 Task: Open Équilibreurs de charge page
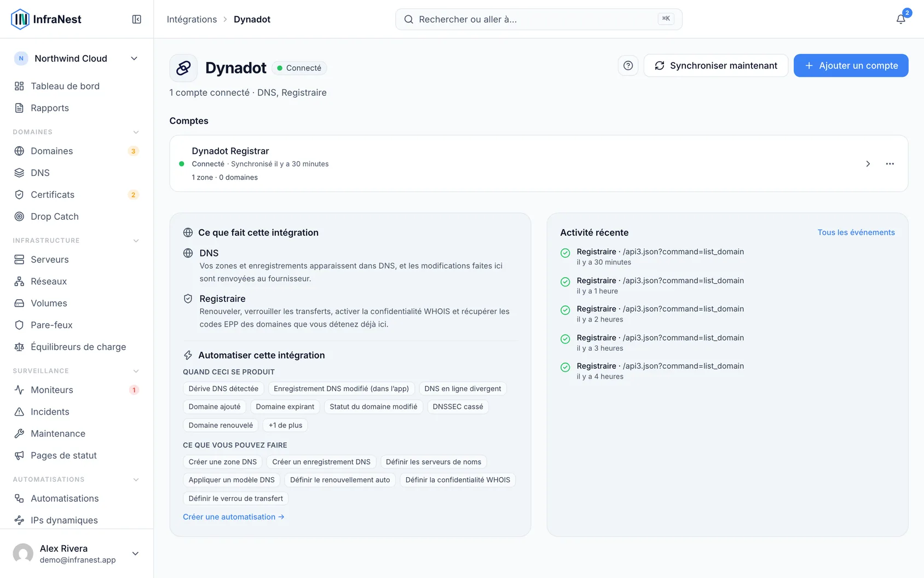coord(77,347)
